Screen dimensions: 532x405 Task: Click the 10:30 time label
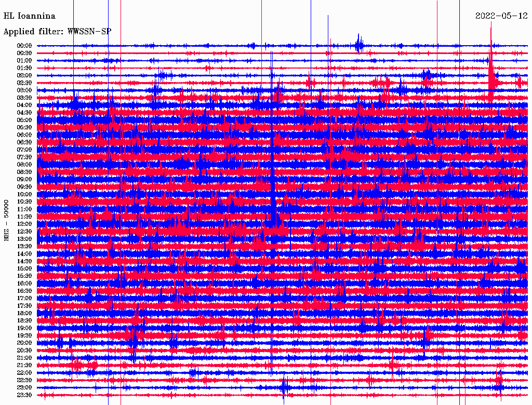tap(24, 202)
